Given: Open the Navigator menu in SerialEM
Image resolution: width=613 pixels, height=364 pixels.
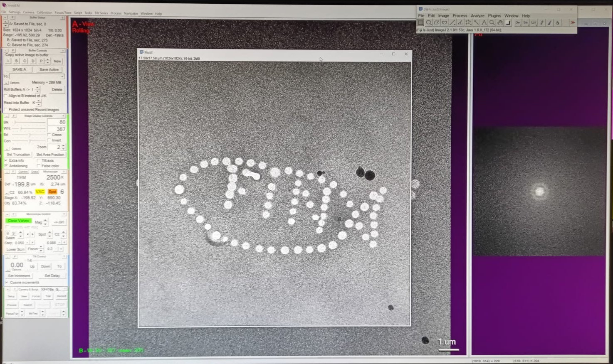Looking at the screenshot, I should coord(131,13).
